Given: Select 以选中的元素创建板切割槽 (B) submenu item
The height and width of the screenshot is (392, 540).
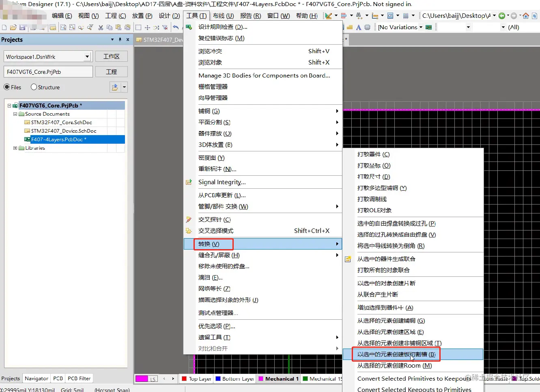Looking at the screenshot, I should pos(413,354).
